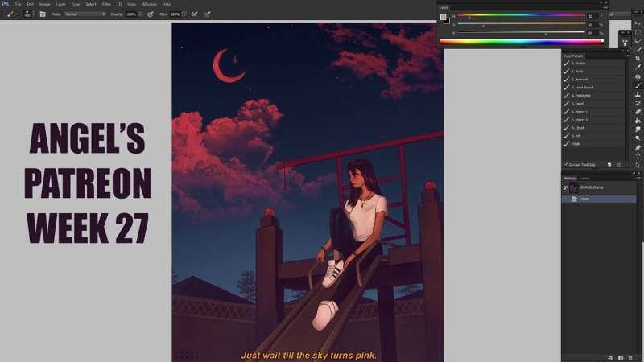Screen dimensions: 644x362
Task: Choose the 6. Messy I preset
Action: 594,112
